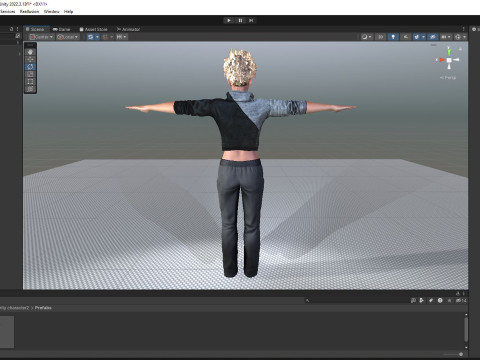Click the Project panel scroll-down arrow

point(466,347)
